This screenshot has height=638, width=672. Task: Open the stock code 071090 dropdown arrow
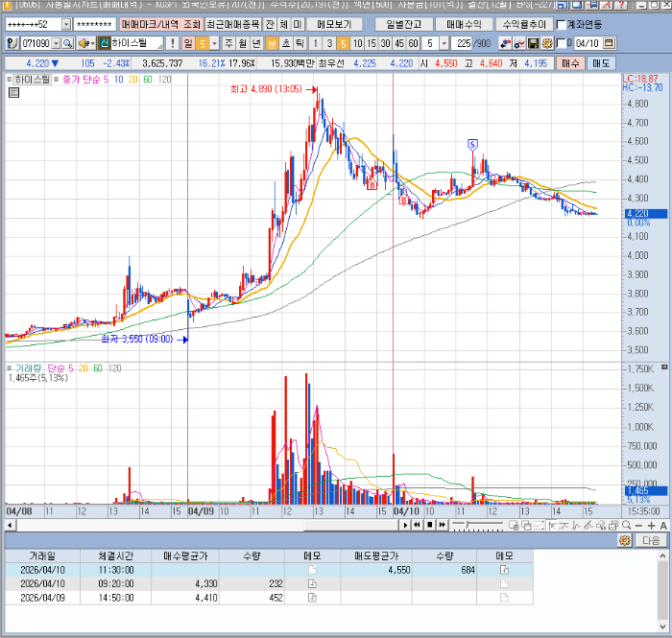[56, 43]
